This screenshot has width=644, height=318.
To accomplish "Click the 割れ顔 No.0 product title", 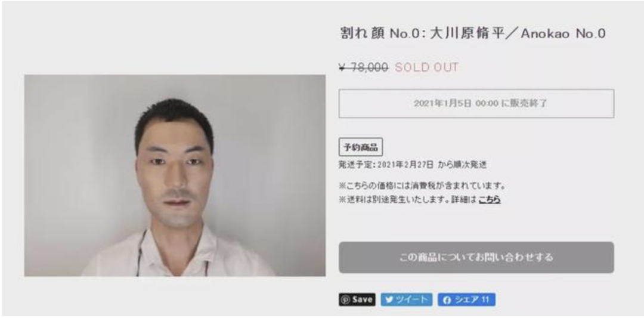I will tap(472, 33).
